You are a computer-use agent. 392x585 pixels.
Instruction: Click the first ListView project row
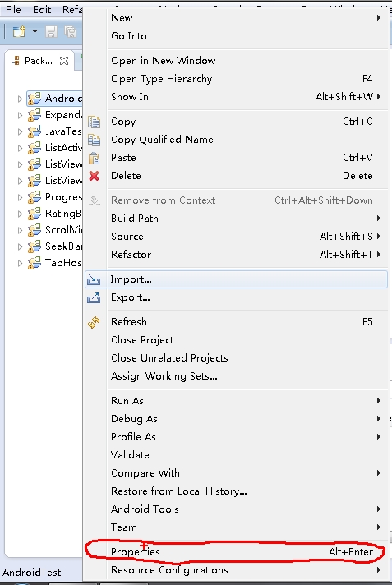click(54, 164)
